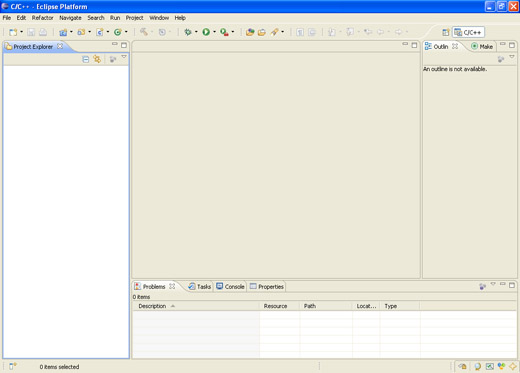This screenshot has height=373, width=520.
Task: Click the New C Source File icon
Action: point(99,32)
